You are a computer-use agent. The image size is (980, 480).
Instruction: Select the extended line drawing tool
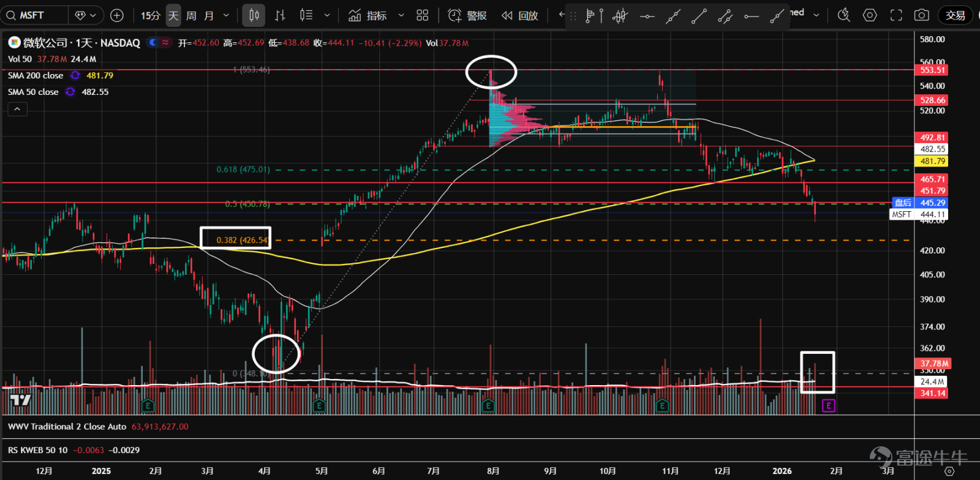click(x=673, y=17)
